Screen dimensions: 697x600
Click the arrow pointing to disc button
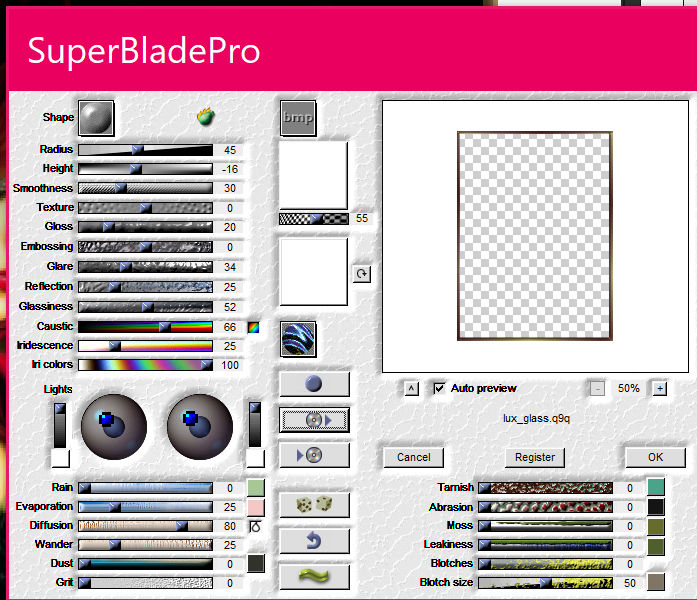tap(314, 455)
